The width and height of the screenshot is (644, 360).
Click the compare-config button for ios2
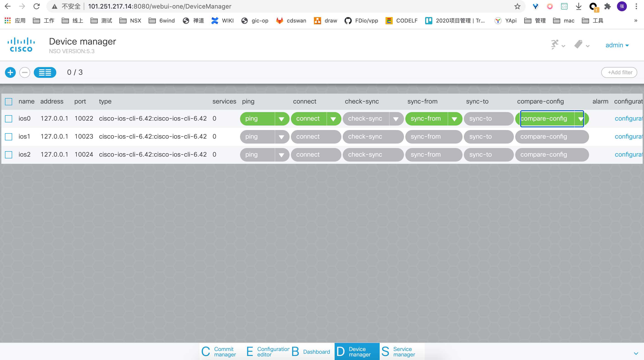(x=552, y=155)
